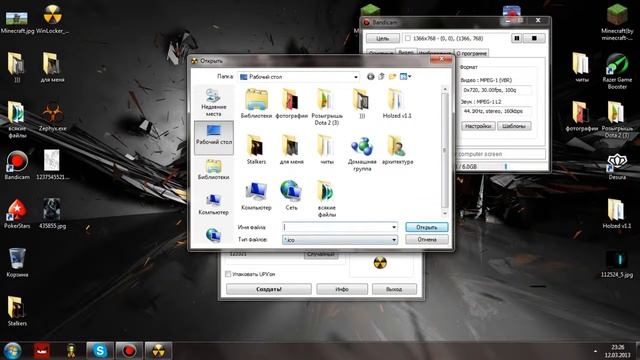
Task: Open Шаблоны in Bandicam's format section
Action: [x=514, y=126]
